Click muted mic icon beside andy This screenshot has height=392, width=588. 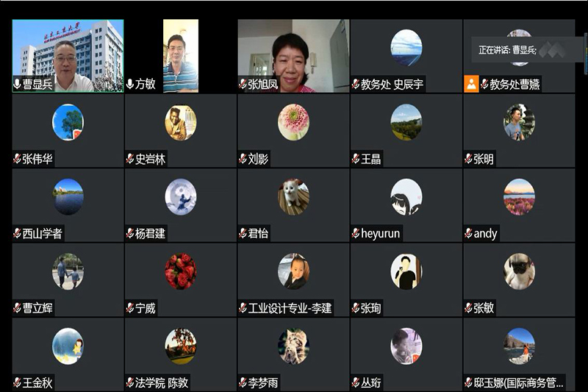[468, 233]
